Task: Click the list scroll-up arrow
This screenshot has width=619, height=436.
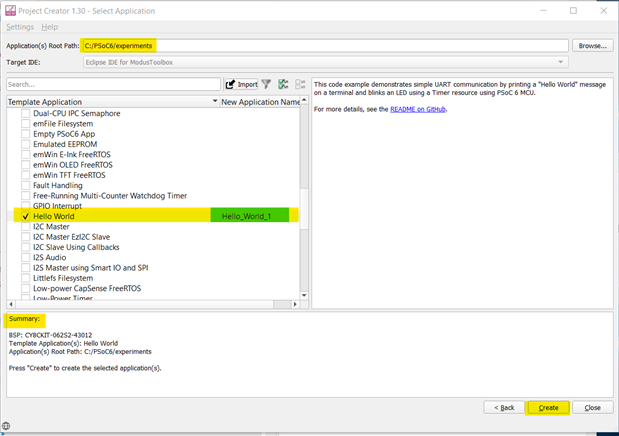Action: (304, 100)
